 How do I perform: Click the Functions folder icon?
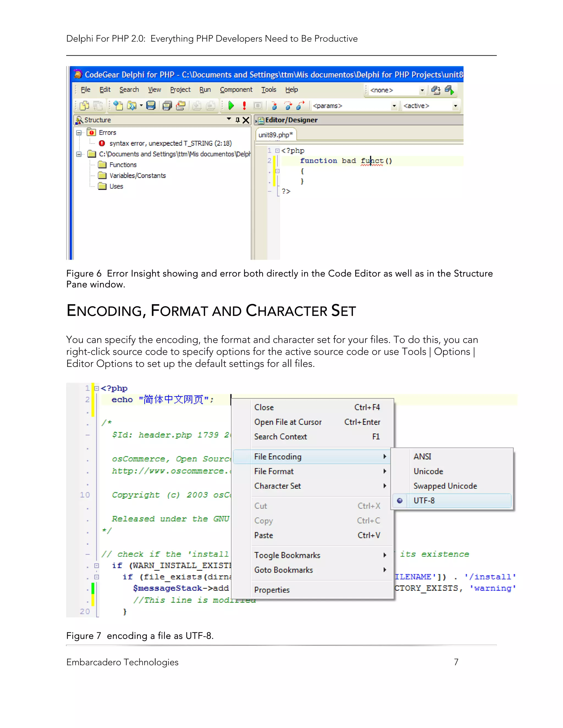pyautogui.click(x=102, y=165)
